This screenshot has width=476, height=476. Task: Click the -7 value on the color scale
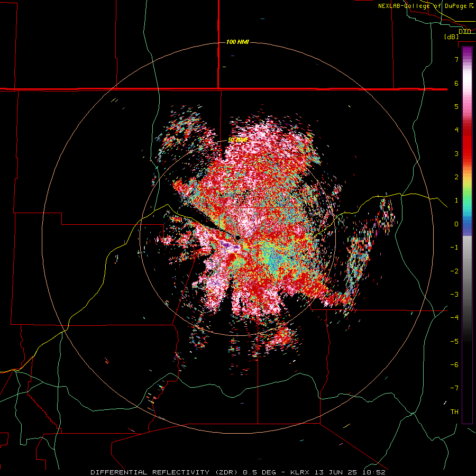point(454,388)
